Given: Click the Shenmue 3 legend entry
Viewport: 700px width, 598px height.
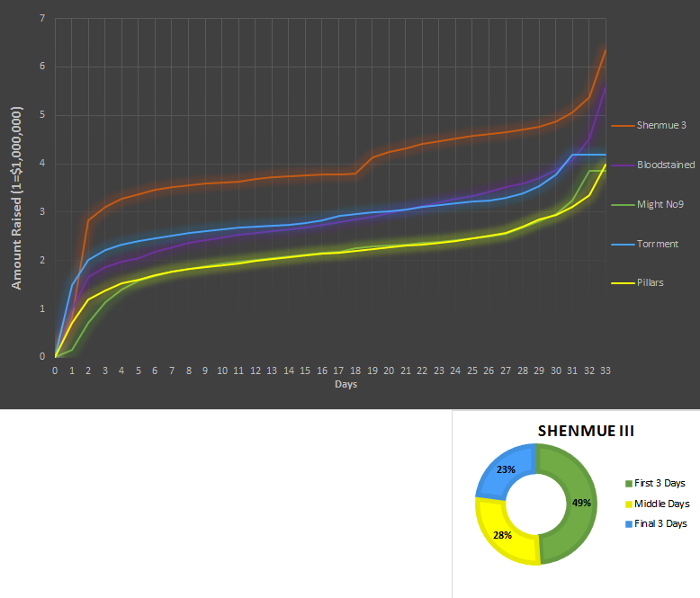Looking at the screenshot, I should click(649, 125).
